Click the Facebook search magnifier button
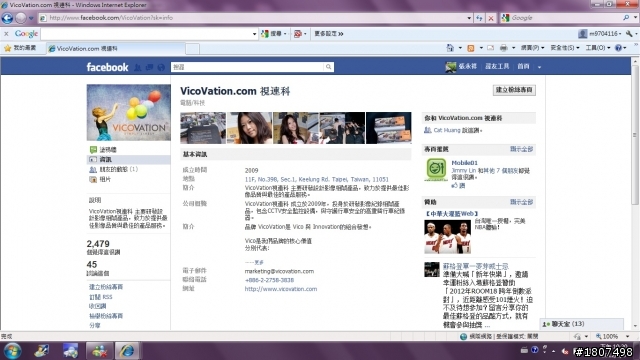This screenshot has height=360, width=640. [328, 67]
